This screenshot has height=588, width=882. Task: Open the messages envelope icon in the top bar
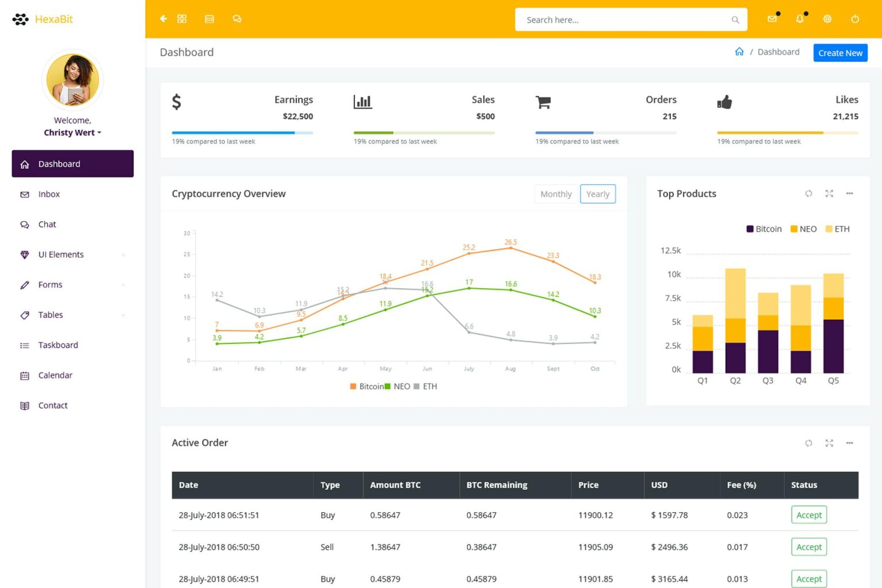[771, 19]
